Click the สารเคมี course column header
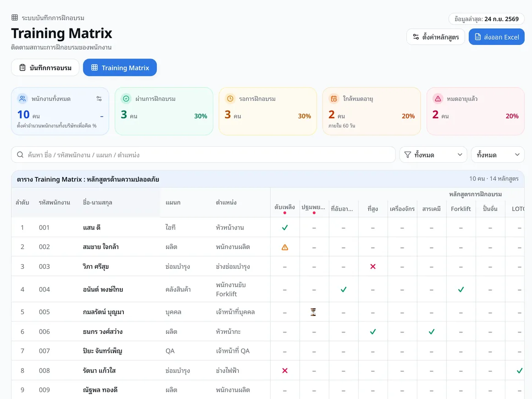This screenshot has width=532, height=399. pyautogui.click(x=432, y=209)
